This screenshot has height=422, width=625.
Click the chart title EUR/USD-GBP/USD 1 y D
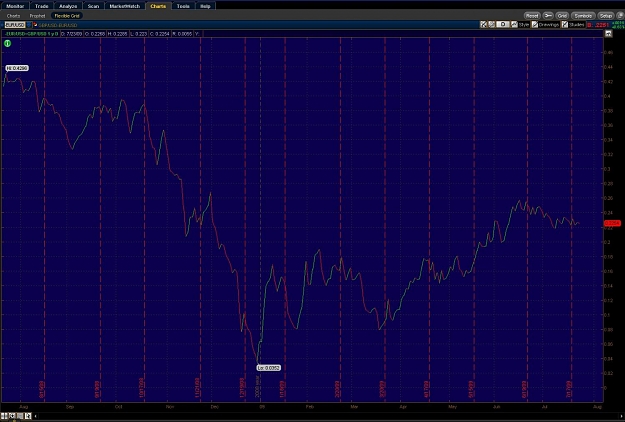point(31,34)
